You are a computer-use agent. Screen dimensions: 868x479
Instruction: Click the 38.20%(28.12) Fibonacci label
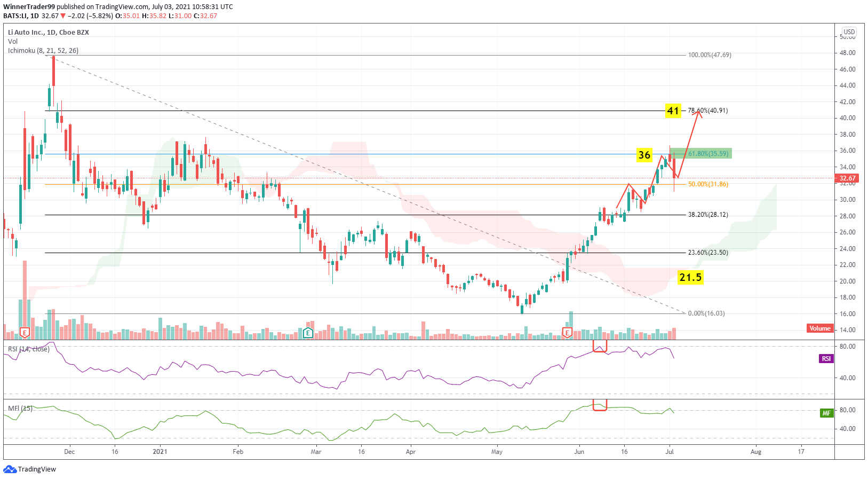(x=708, y=215)
